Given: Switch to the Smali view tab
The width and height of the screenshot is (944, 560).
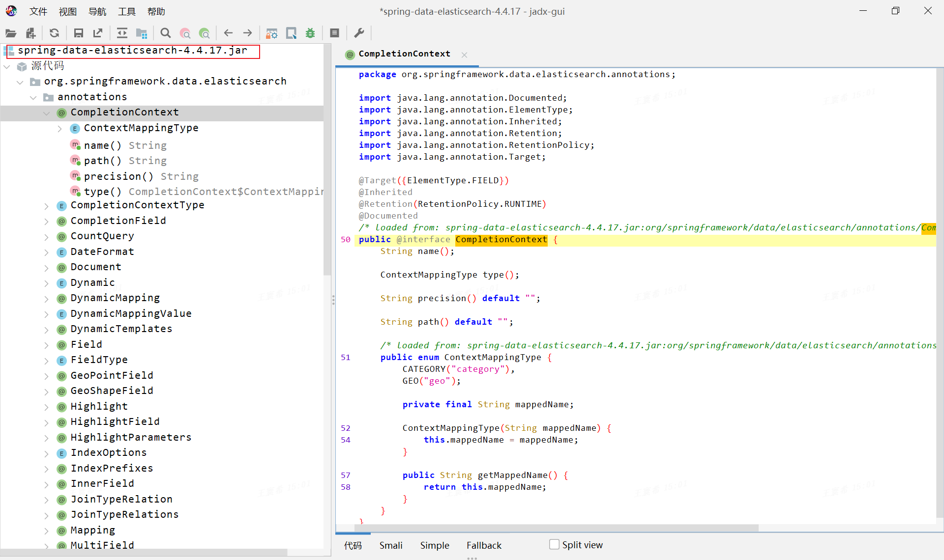Looking at the screenshot, I should (391, 545).
